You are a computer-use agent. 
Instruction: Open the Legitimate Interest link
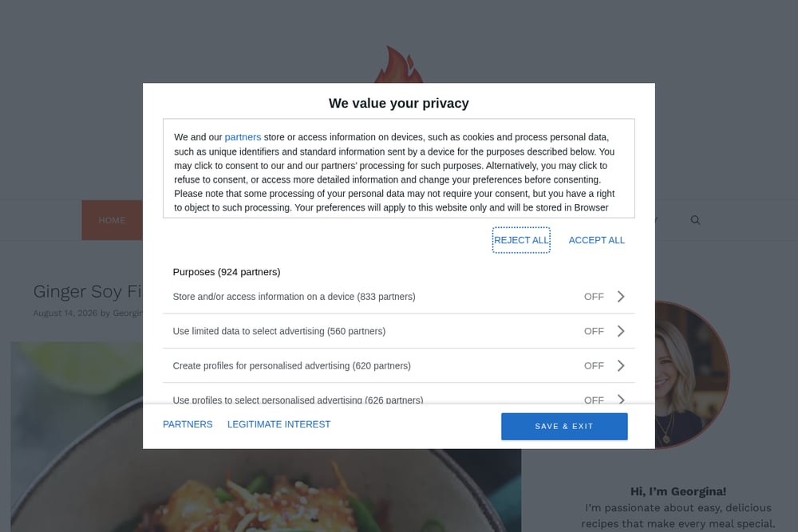pos(279,424)
